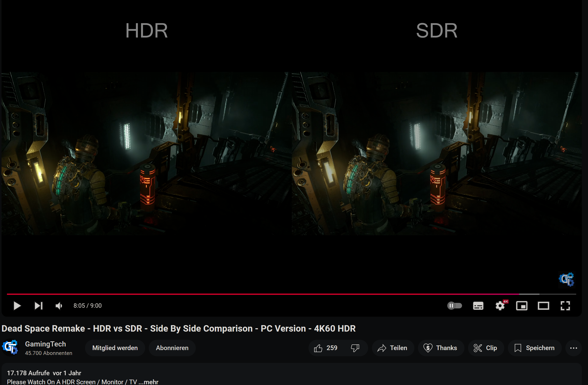The height and width of the screenshot is (385, 588).
Task: Switch to theater mode
Action: pos(543,306)
